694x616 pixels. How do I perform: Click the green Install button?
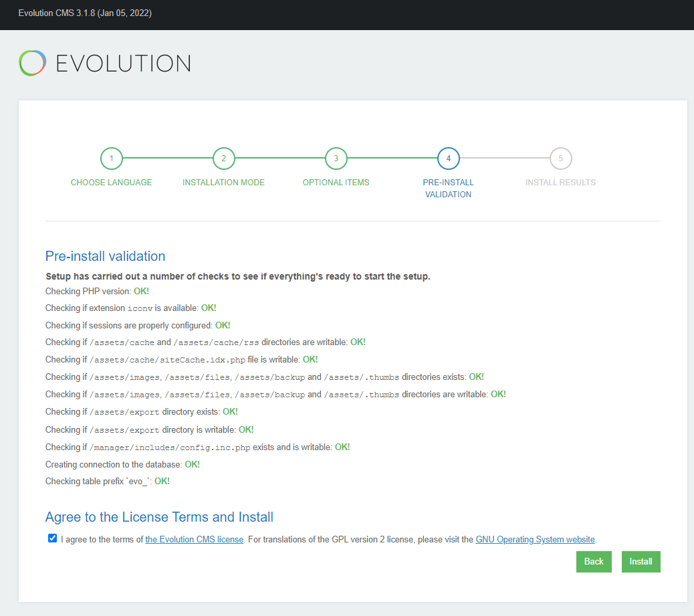tap(641, 561)
